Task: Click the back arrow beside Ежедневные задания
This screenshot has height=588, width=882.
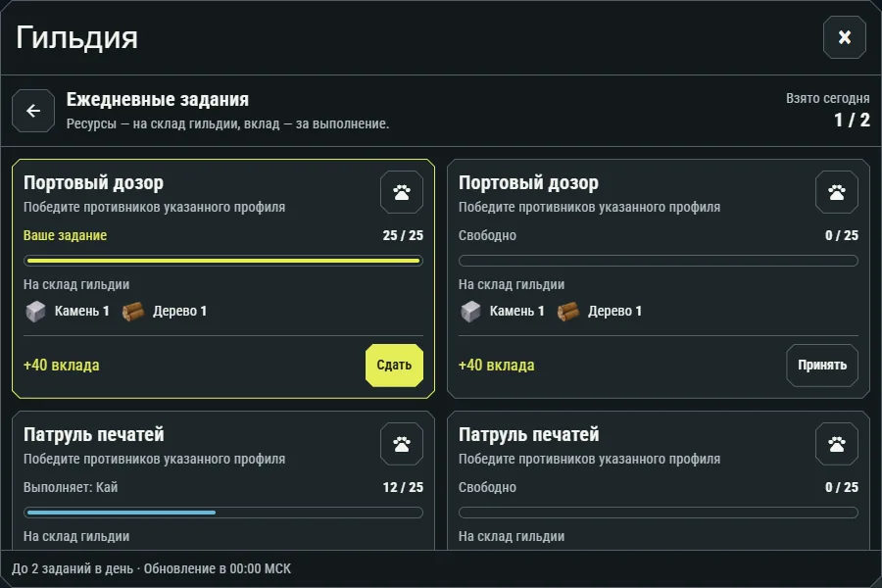Action: pyautogui.click(x=33, y=111)
